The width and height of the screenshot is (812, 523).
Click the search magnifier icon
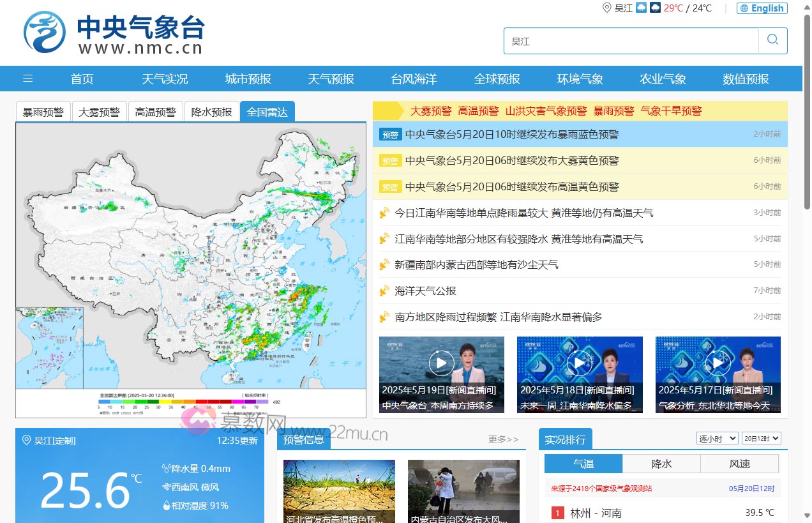click(x=772, y=40)
